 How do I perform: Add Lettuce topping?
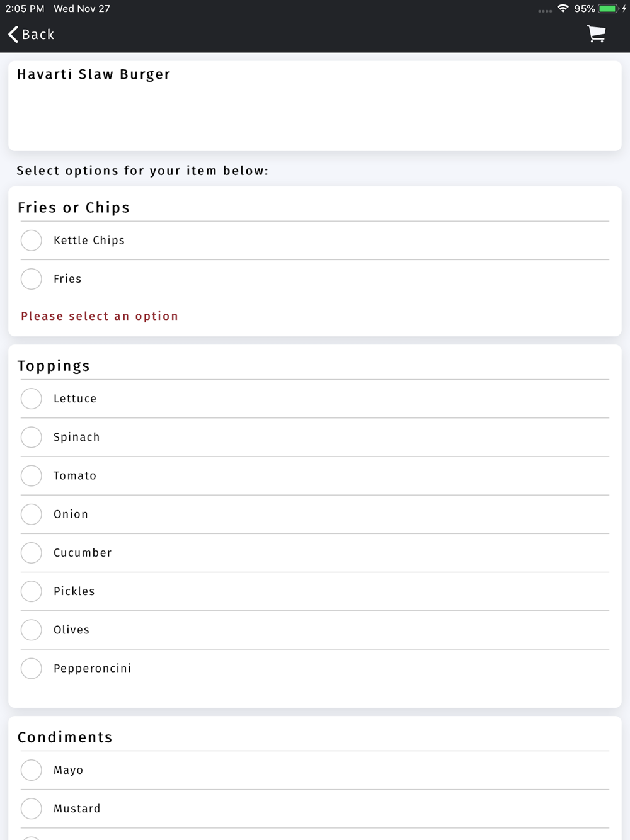coord(31,399)
